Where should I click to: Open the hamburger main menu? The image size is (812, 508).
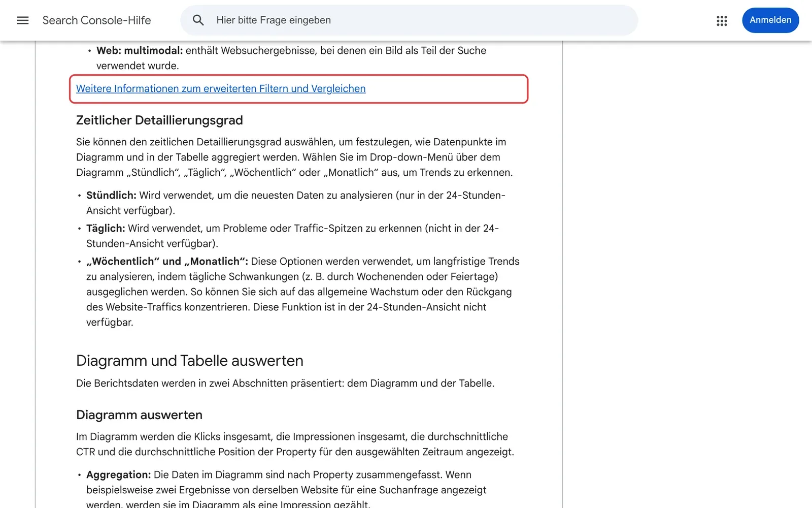pyautogui.click(x=23, y=20)
